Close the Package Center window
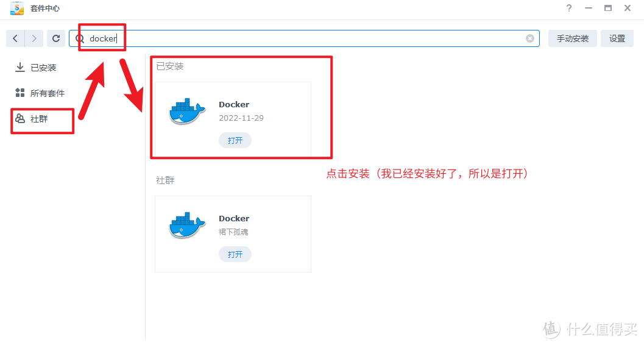This screenshot has width=644, height=345. pyautogui.click(x=628, y=8)
